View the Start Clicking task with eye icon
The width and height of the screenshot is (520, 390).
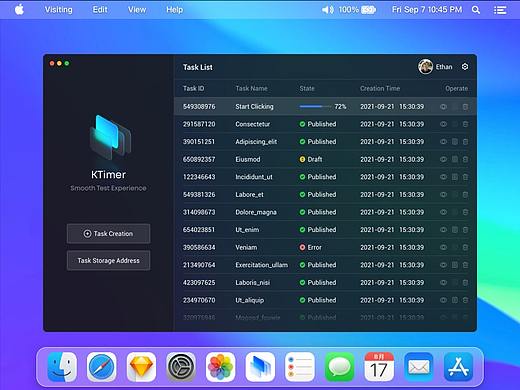[443, 107]
